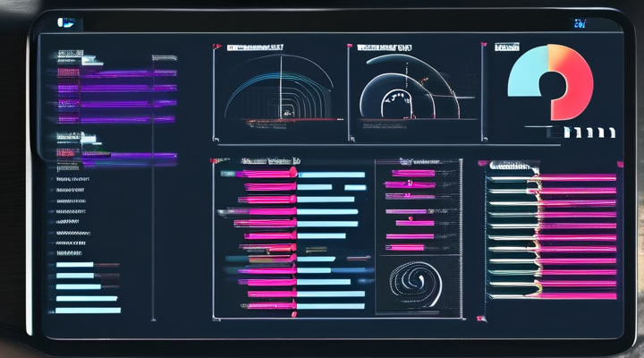Click the longest white bar at the sidebar bottom
This screenshot has width=644, height=358.
click(88, 310)
